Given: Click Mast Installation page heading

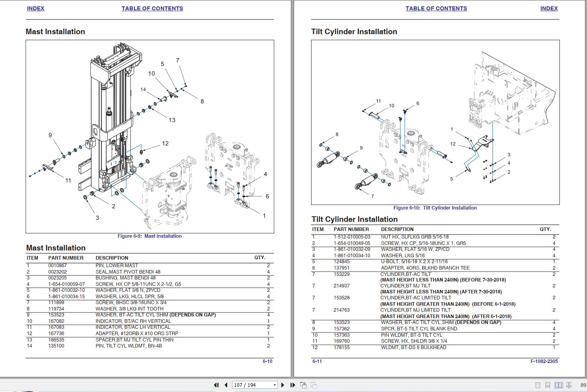Looking at the screenshot, I should pos(55,32).
